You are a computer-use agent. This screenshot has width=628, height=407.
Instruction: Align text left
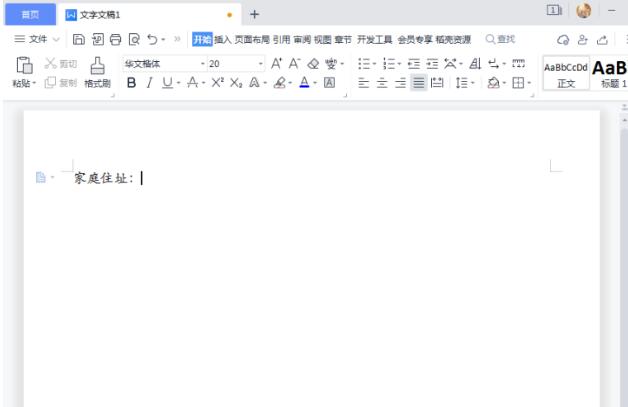(x=364, y=83)
